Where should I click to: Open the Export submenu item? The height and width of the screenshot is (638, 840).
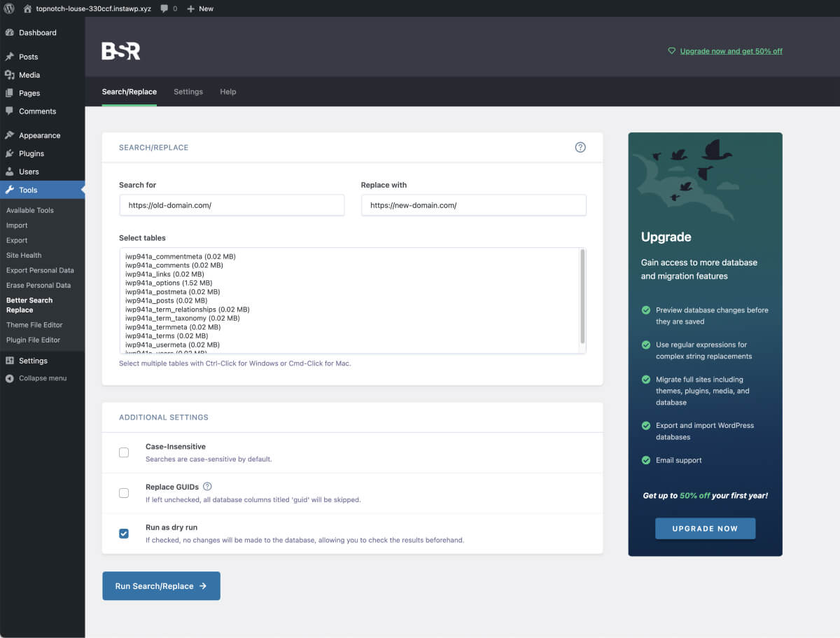pyautogui.click(x=17, y=240)
